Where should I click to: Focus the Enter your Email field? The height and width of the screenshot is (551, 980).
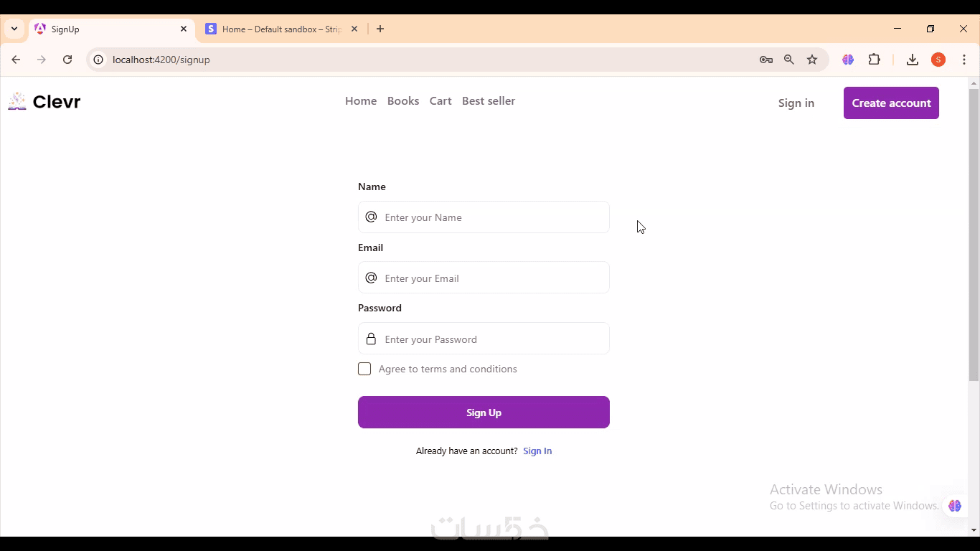pos(494,278)
